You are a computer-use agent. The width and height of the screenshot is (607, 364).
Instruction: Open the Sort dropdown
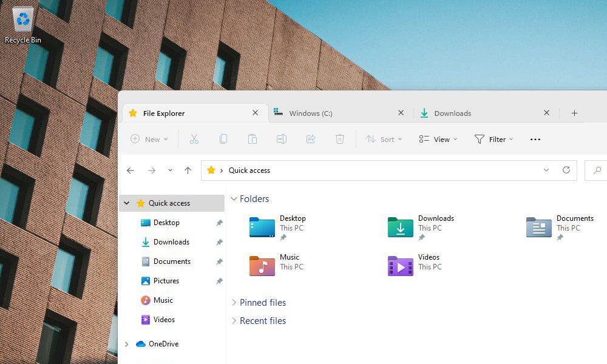(x=384, y=139)
